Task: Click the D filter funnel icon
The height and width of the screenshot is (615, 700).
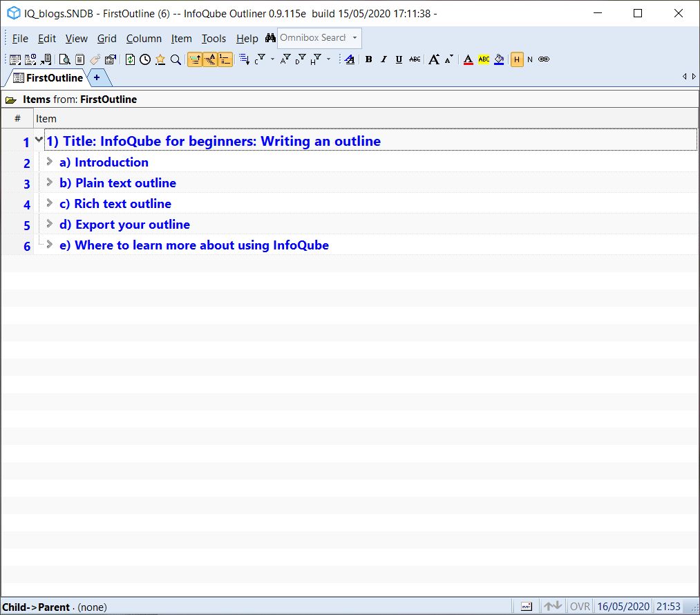Action: coord(301,59)
